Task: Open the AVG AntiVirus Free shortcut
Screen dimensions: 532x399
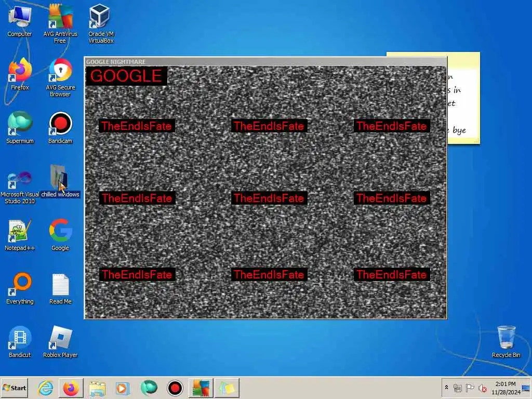Action: (x=60, y=24)
